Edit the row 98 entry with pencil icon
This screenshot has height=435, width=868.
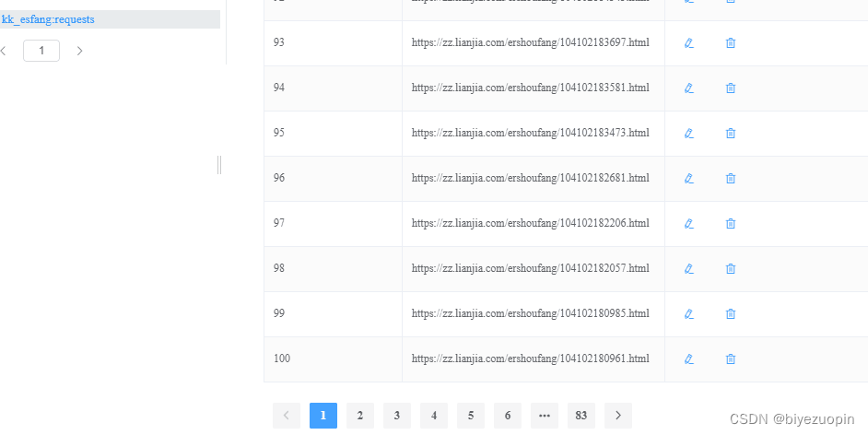pyautogui.click(x=688, y=269)
